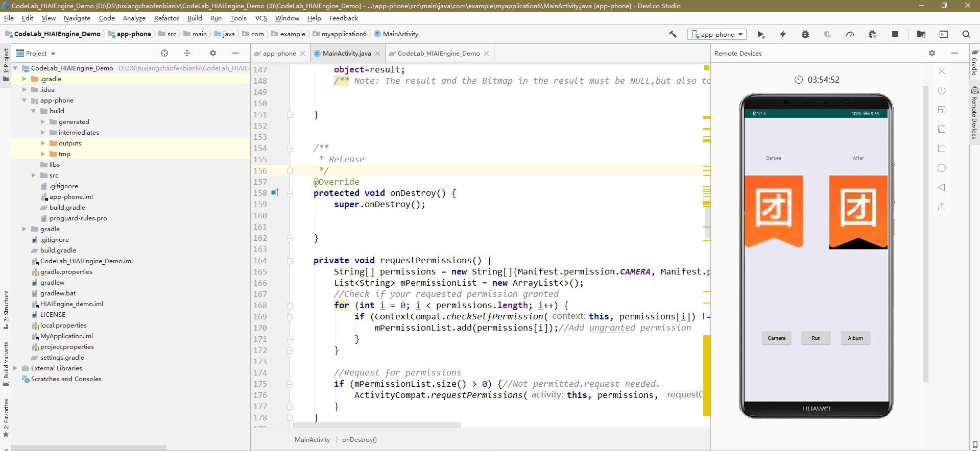
Task: Hide the Remote Devices panel
Action: (x=954, y=53)
